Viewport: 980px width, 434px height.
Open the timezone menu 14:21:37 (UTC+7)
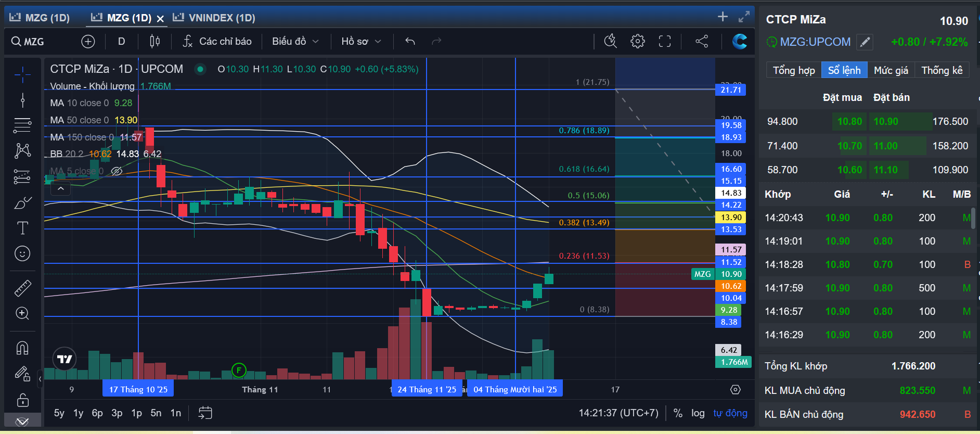618,413
